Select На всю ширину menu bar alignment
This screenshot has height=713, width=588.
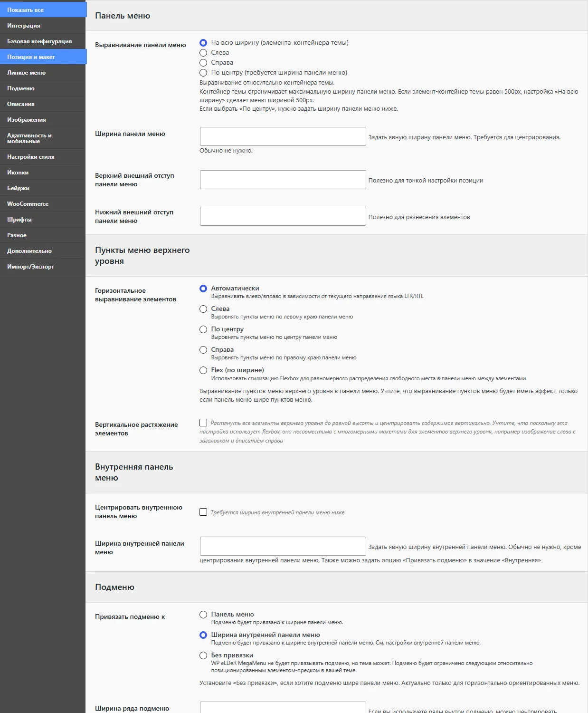tap(203, 43)
